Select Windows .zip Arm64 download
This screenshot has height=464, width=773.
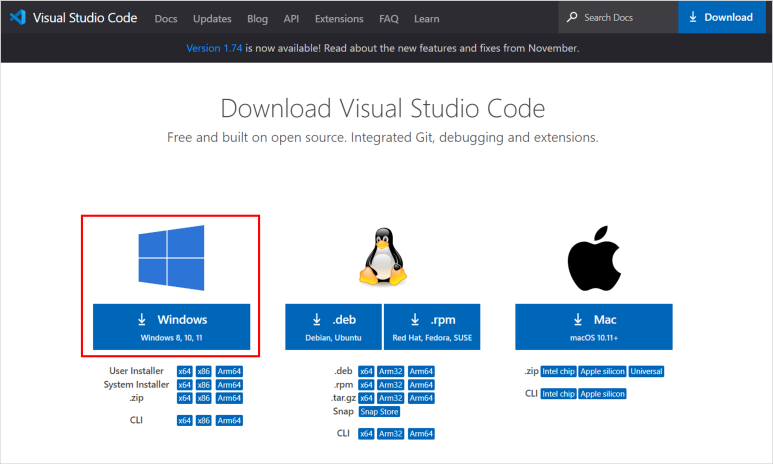229,398
